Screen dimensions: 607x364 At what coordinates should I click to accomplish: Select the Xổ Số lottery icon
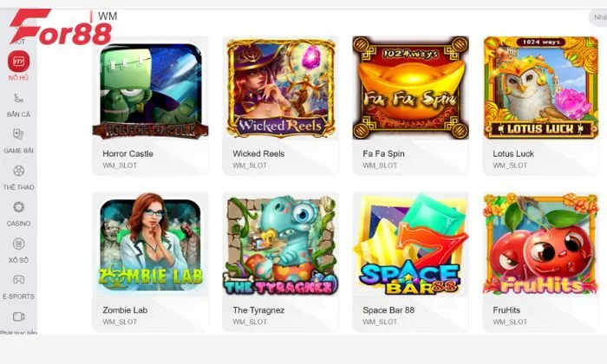pyautogui.click(x=18, y=244)
